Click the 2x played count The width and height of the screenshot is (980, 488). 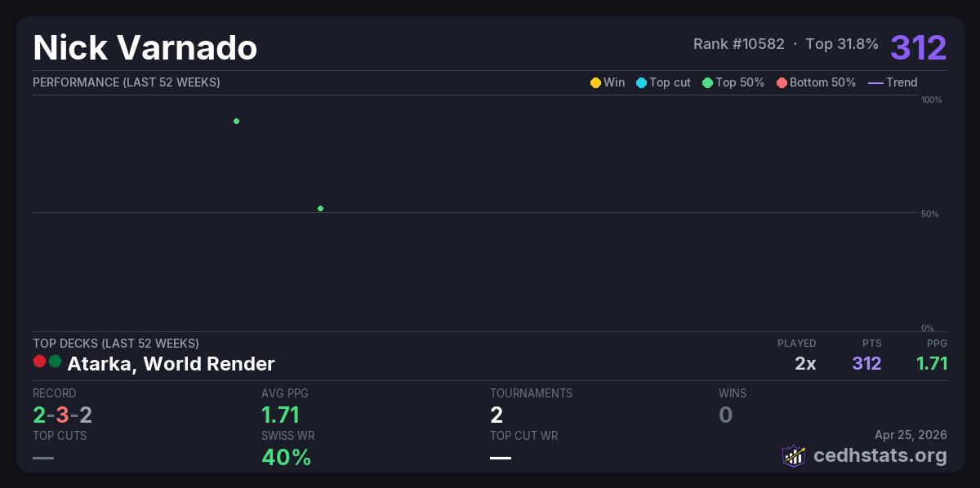(805, 364)
